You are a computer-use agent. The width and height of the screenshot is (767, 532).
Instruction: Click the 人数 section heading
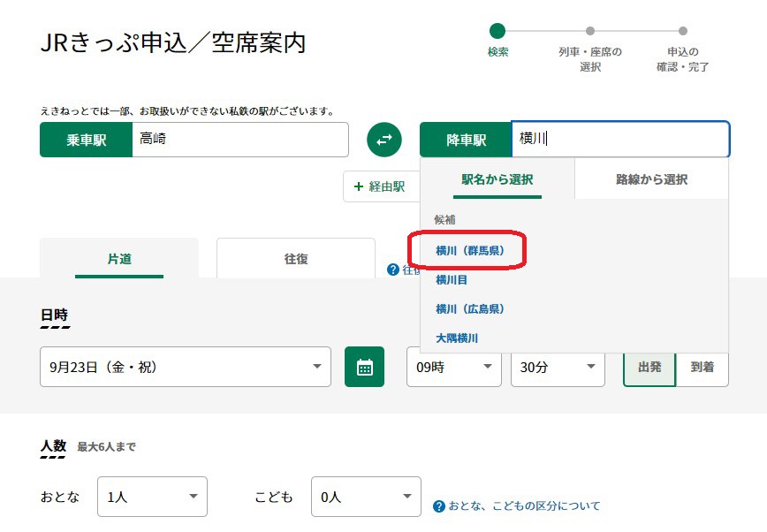coord(53,446)
